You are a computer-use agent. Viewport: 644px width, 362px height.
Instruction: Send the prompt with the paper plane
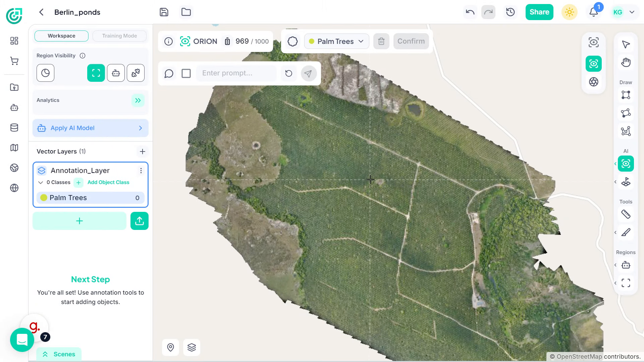309,73
